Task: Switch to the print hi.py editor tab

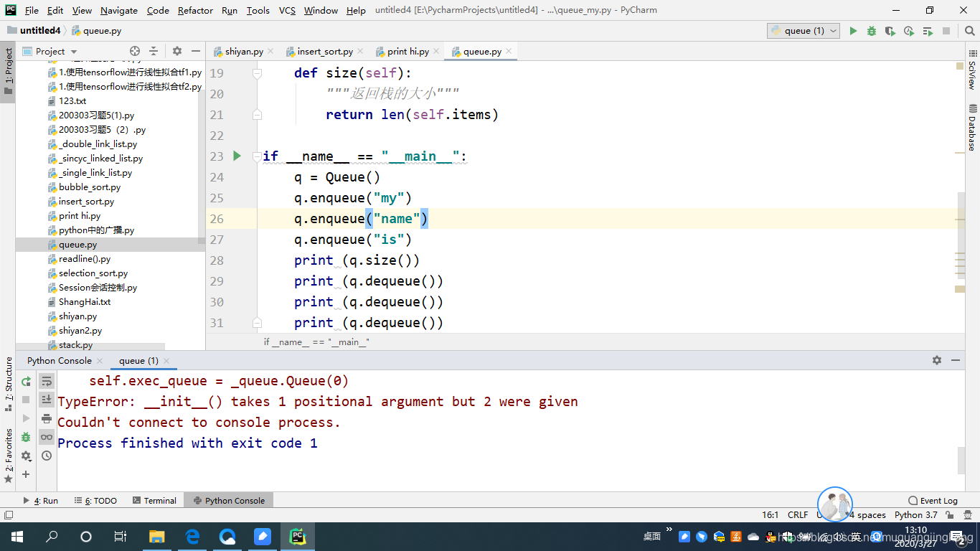Action: coord(408,51)
